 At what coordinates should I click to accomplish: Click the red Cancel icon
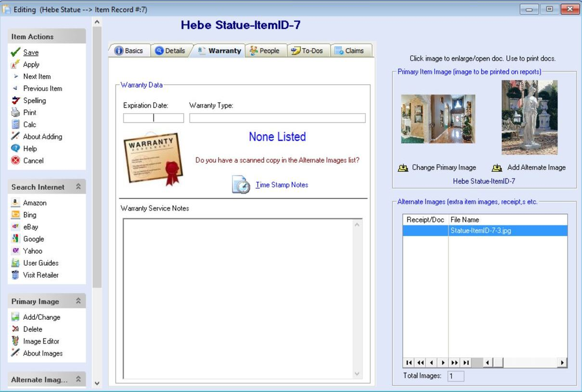pyautogui.click(x=15, y=160)
